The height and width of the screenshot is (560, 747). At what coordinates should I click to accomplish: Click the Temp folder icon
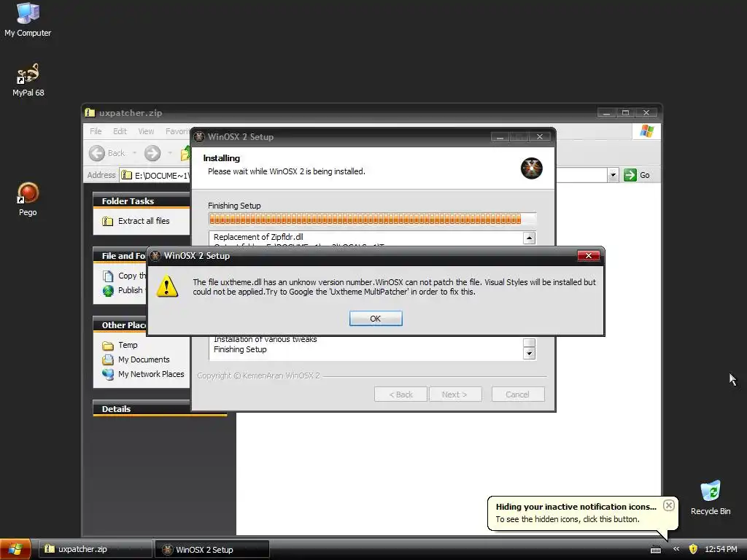[x=108, y=346]
